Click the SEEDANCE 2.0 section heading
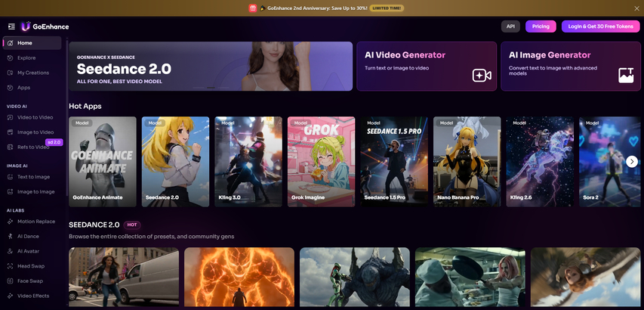This screenshot has width=644, height=310. (x=94, y=225)
